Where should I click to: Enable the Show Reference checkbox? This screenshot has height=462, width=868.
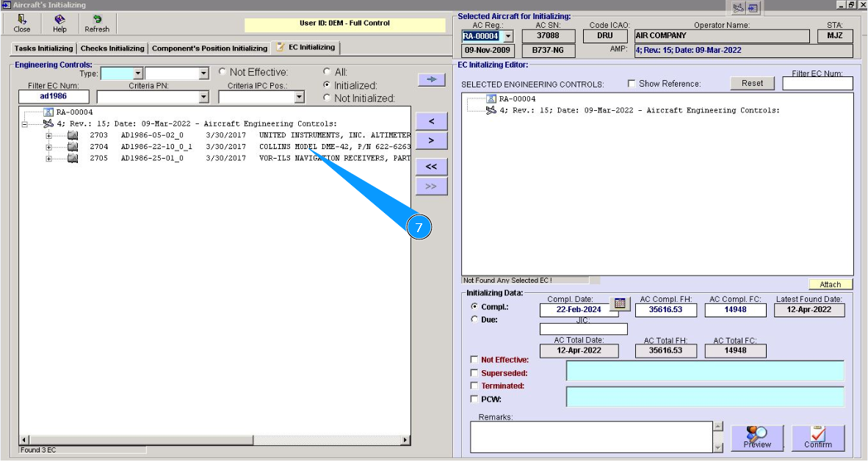[632, 84]
